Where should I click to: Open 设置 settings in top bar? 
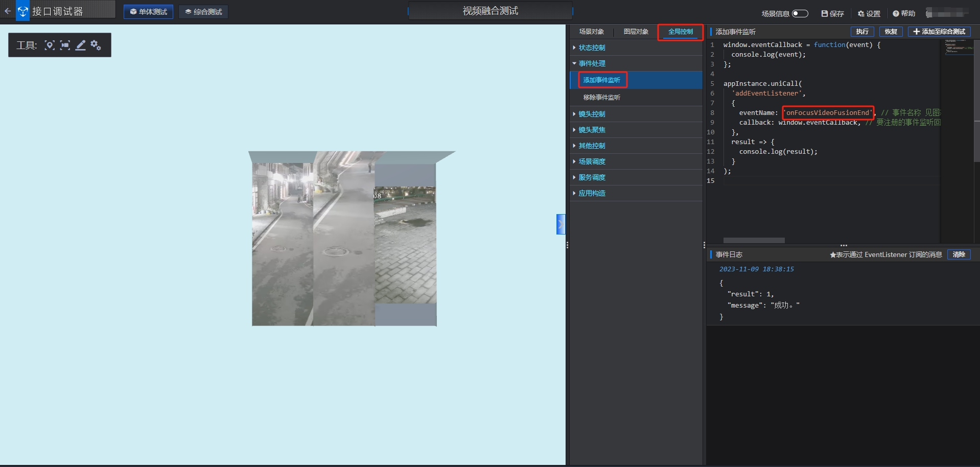tap(869, 13)
